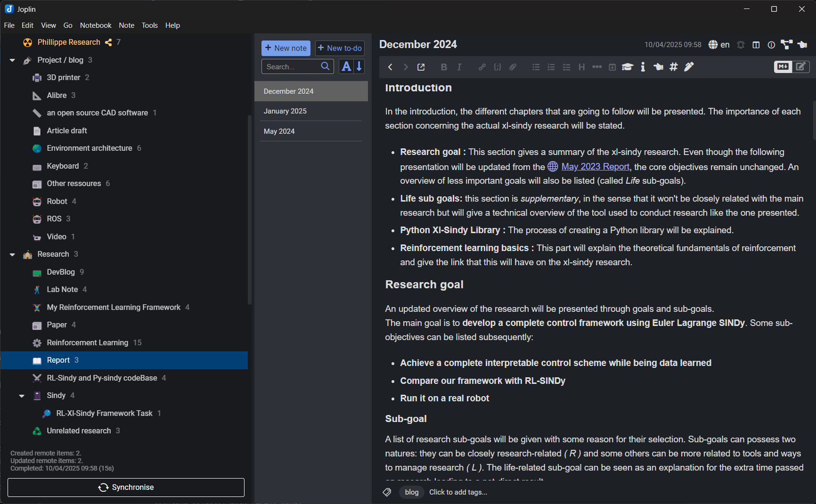The height and width of the screenshot is (504, 816).
Task: Click the pen and brush toolbar icon
Action: click(689, 67)
